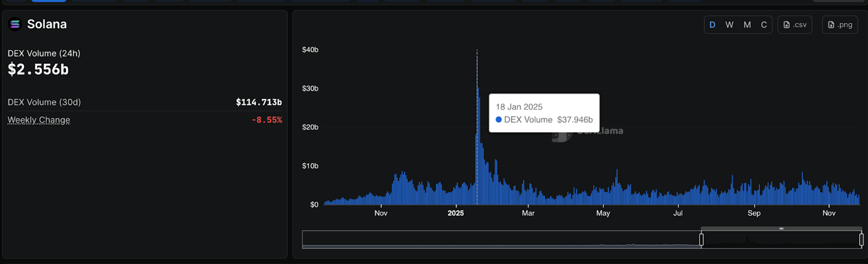The width and height of the screenshot is (868, 264).
Task: Click the Solana chain title
Action: 47,24
